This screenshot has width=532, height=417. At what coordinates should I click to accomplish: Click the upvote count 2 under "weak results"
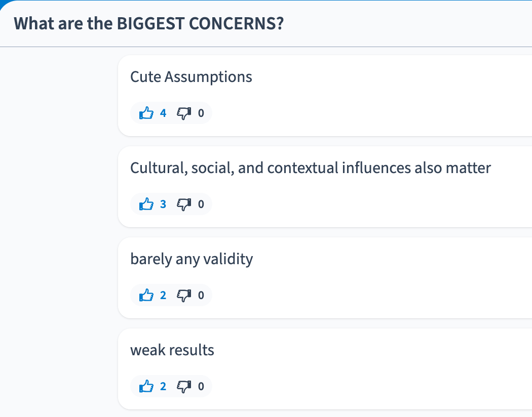163,386
